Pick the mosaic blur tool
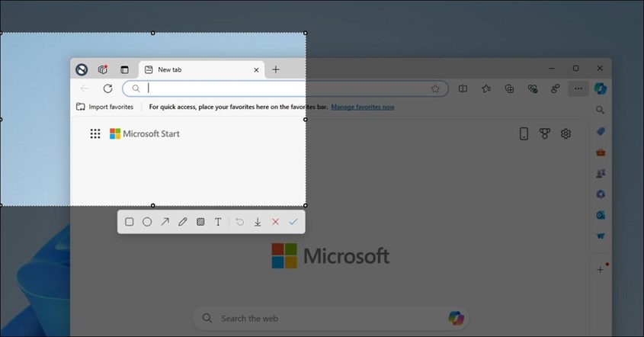 tap(200, 222)
